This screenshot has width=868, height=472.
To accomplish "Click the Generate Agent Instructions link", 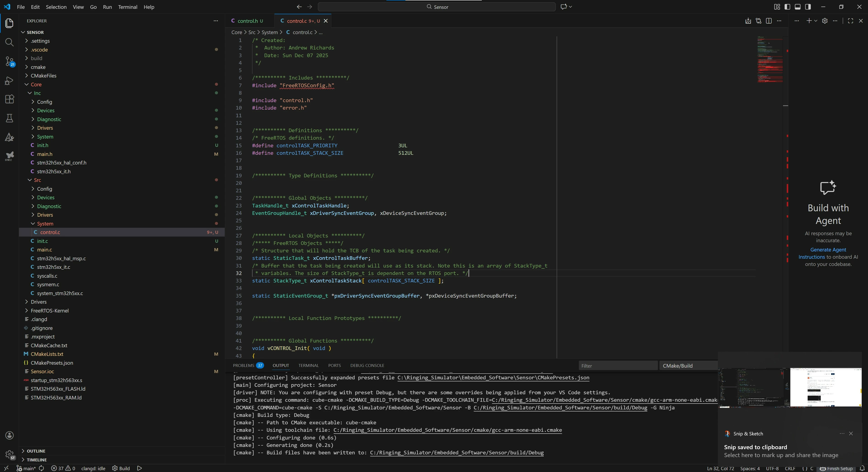I will [x=822, y=253].
